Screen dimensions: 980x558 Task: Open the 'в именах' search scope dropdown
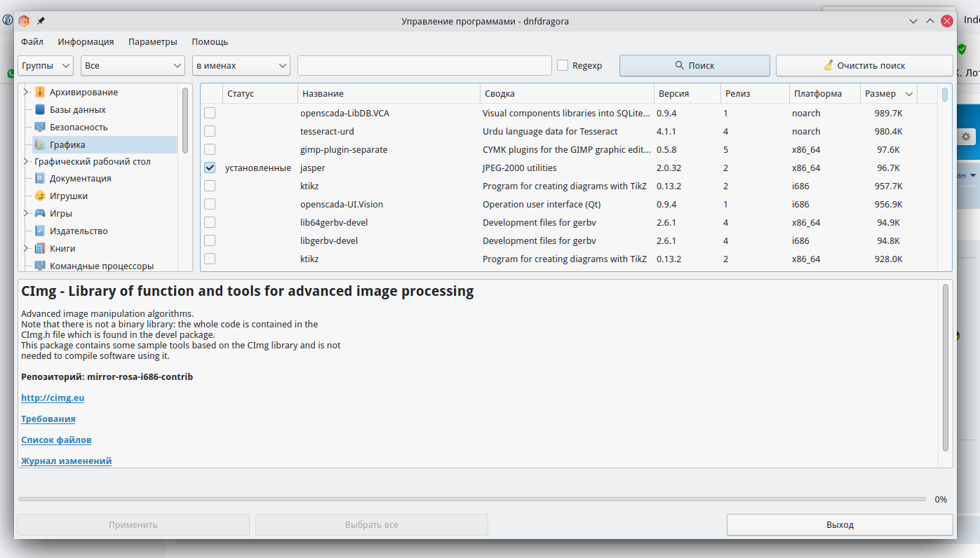241,65
